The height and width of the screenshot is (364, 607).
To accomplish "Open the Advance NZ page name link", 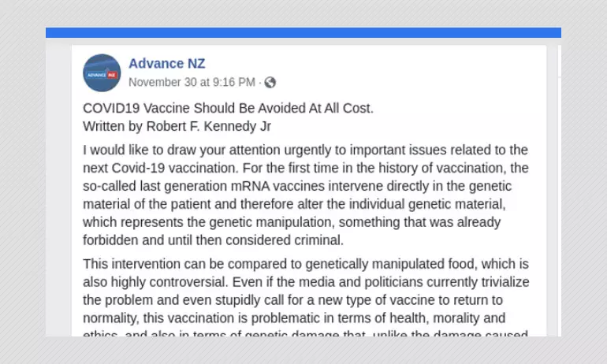I will click(166, 64).
